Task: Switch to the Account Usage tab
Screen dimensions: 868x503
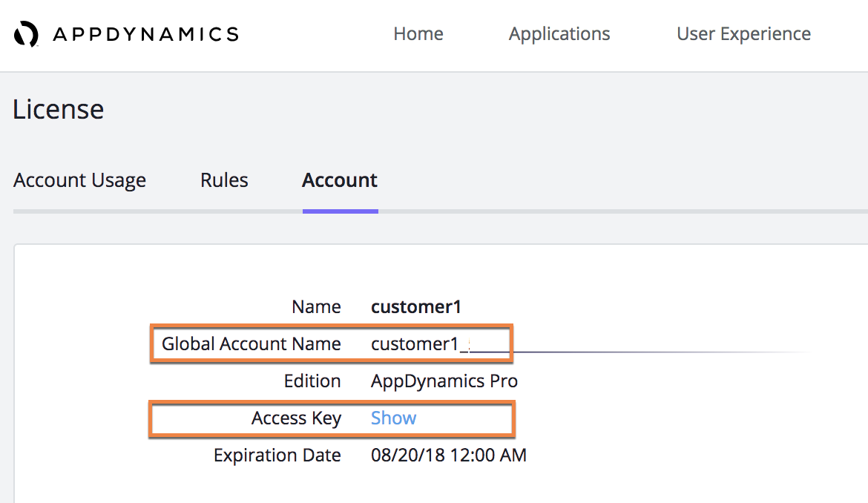Action: tap(79, 180)
